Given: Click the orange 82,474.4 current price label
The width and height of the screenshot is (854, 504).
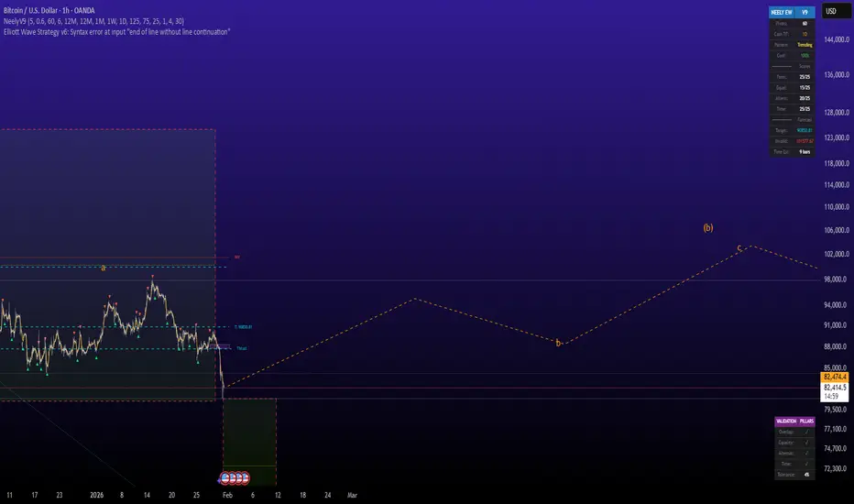Looking at the screenshot, I should [x=834, y=377].
